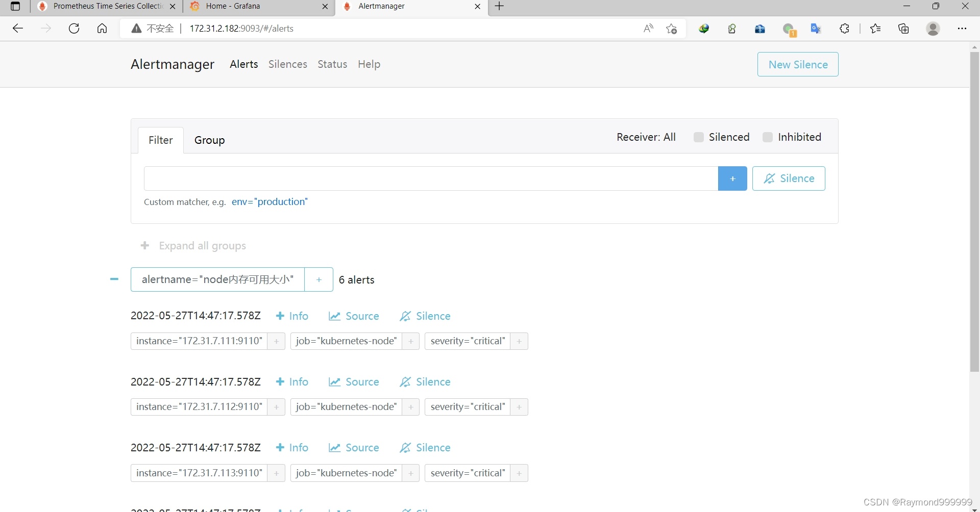Image resolution: width=980 pixels, height=512 pixels.
Task: Open browser collections
Action: [904, 29]
